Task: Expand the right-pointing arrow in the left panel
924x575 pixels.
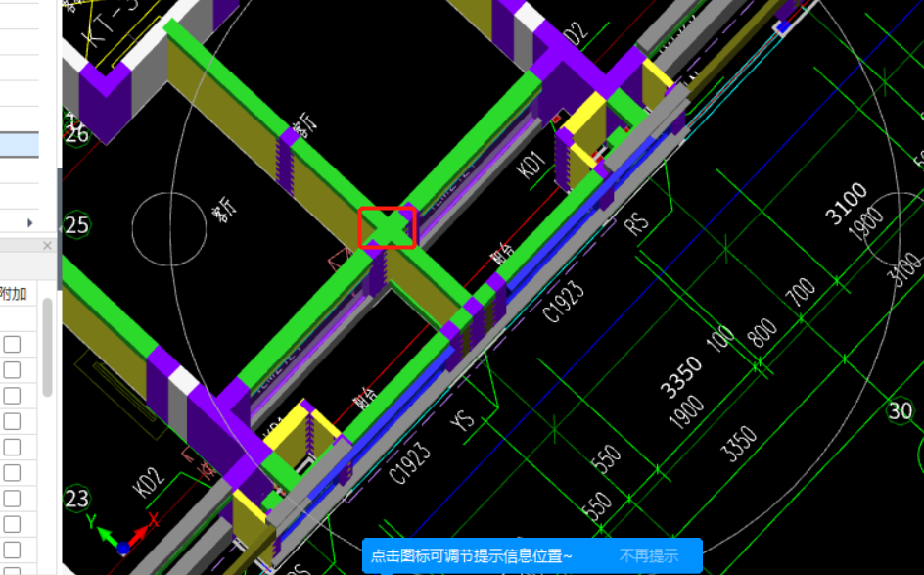Action: point(30,223)
